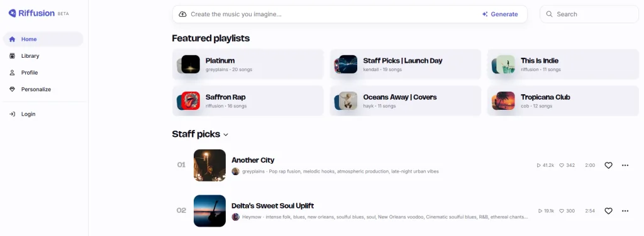Click the Login arrow icon
The image size is (644, 236).
pos(13,114)
